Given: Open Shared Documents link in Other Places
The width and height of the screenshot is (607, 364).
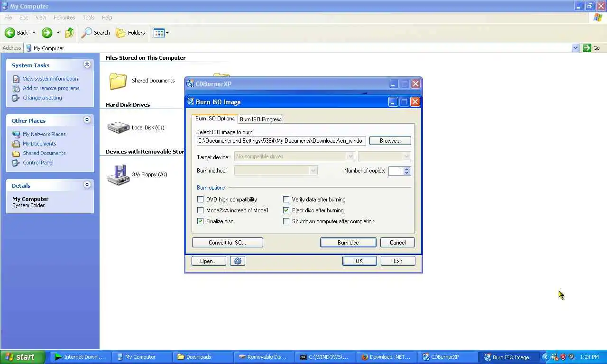Looking at the screenshot, I should click(x=44, y=153).
